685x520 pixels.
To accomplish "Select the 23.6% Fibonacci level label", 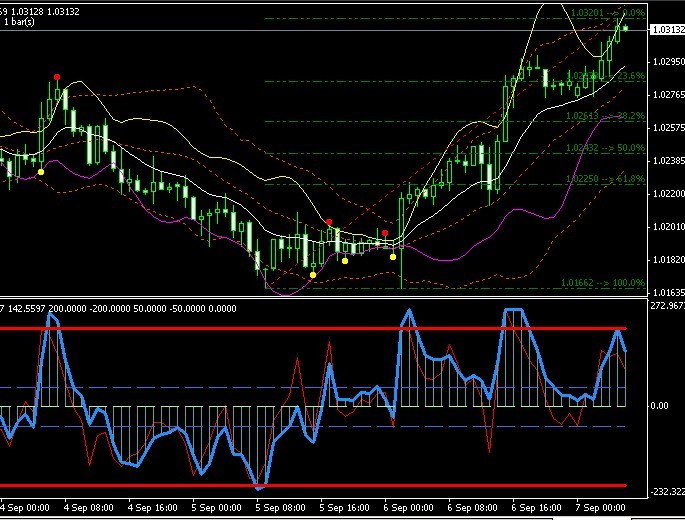I will 606,76.
